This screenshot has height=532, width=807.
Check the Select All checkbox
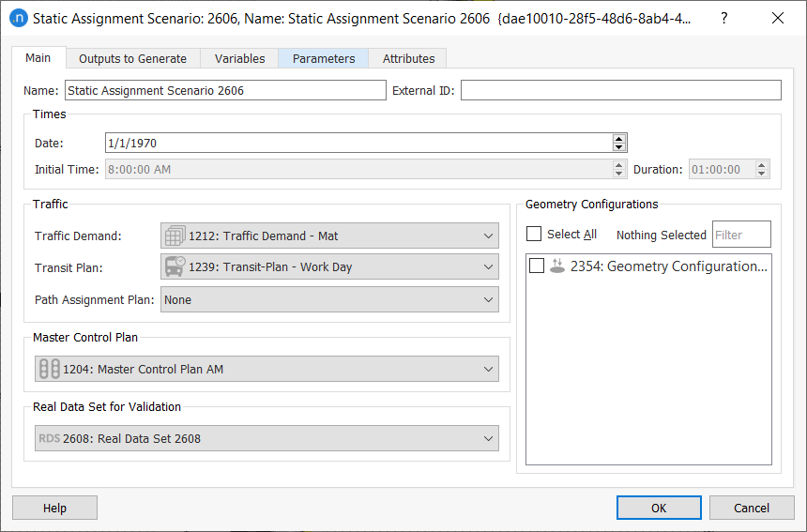click(534, 235)
